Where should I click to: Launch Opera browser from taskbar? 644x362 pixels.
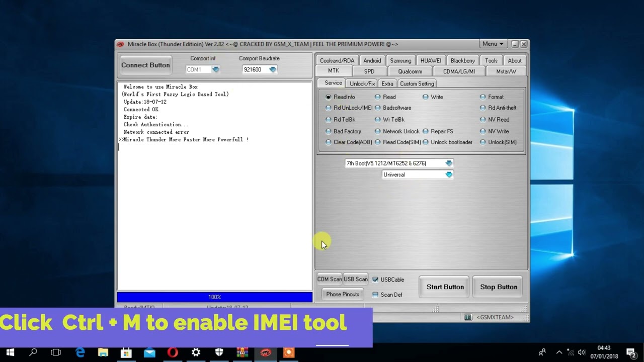[173, 352]
